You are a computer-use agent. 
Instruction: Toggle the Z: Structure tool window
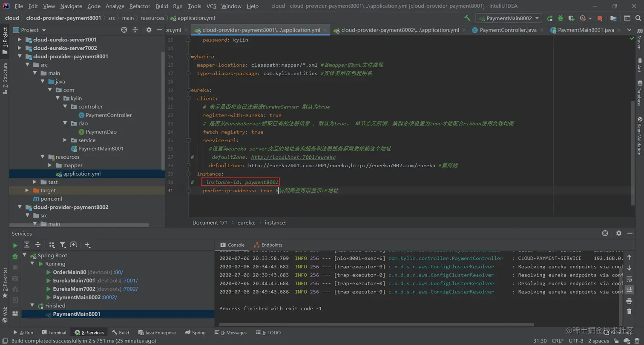coord(5,78)
